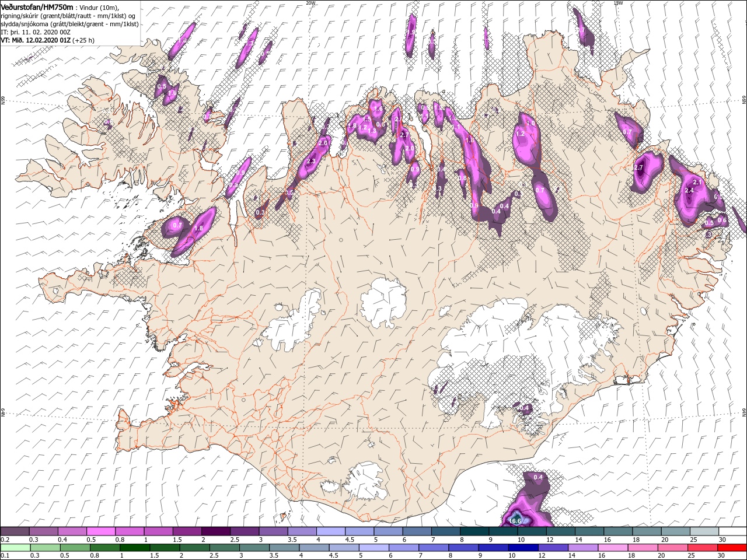
Task: Pick the rain scale swatch between 2.5 and 3
Action: pyautogui.click(x=224, y=548)
